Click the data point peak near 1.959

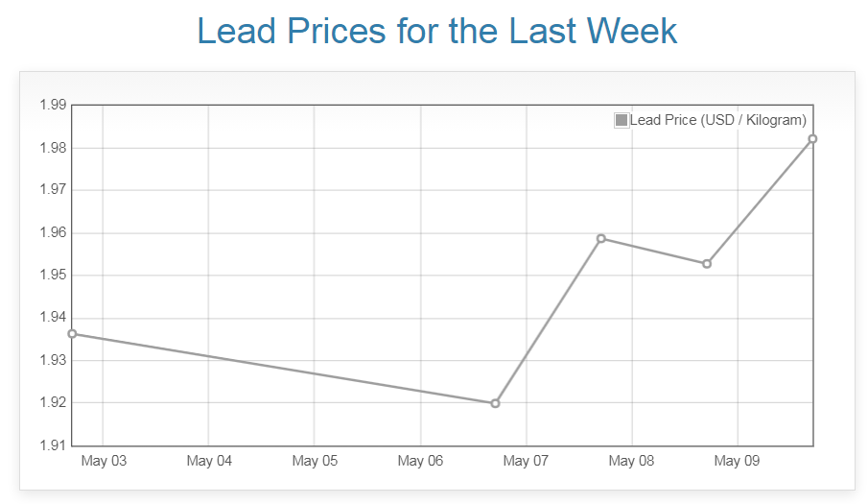point(601,238)
